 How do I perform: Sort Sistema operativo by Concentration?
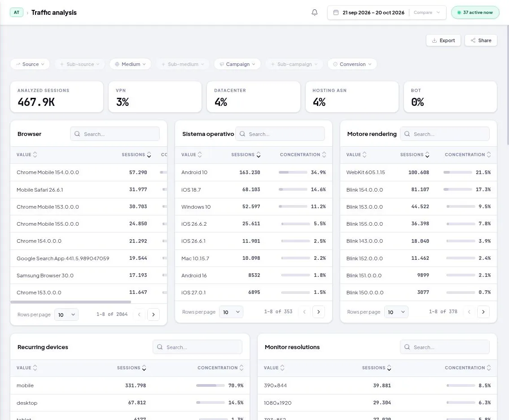(x=303, y=154)
